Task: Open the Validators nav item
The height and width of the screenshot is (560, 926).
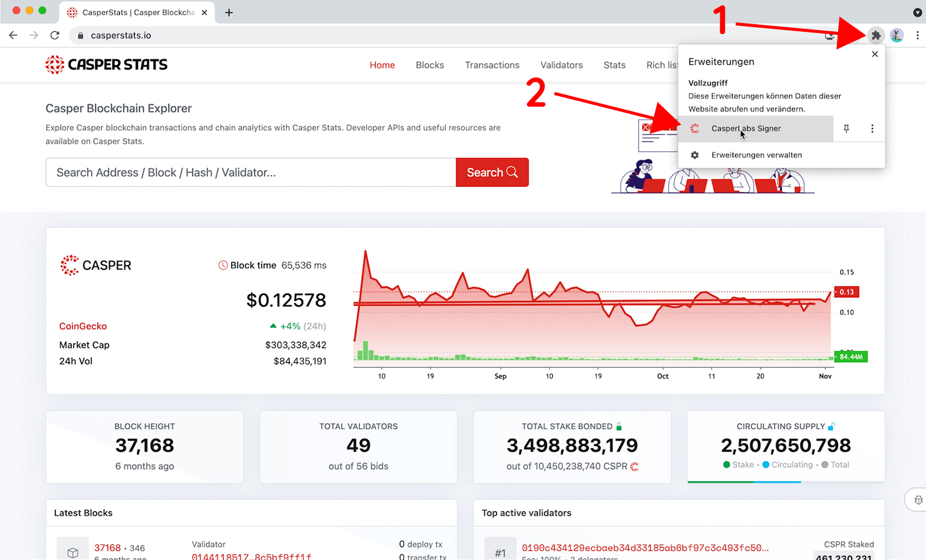Action: pos(561,65)
